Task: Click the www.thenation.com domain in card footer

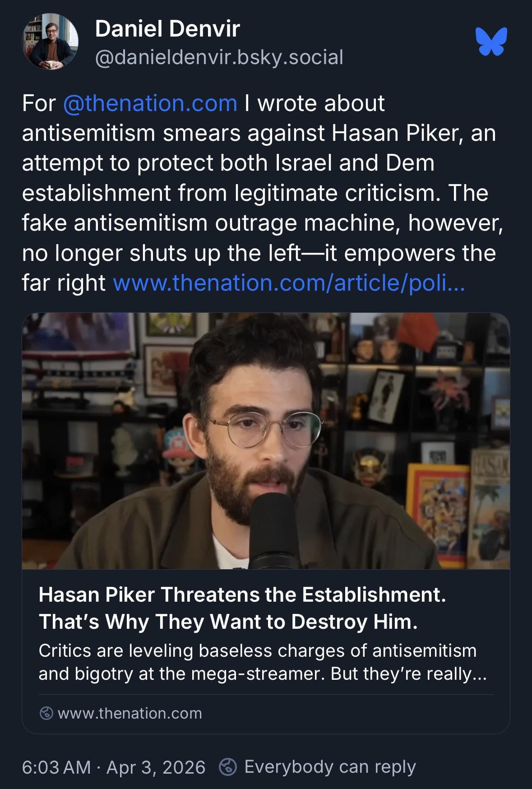Action: coord(130,713)
